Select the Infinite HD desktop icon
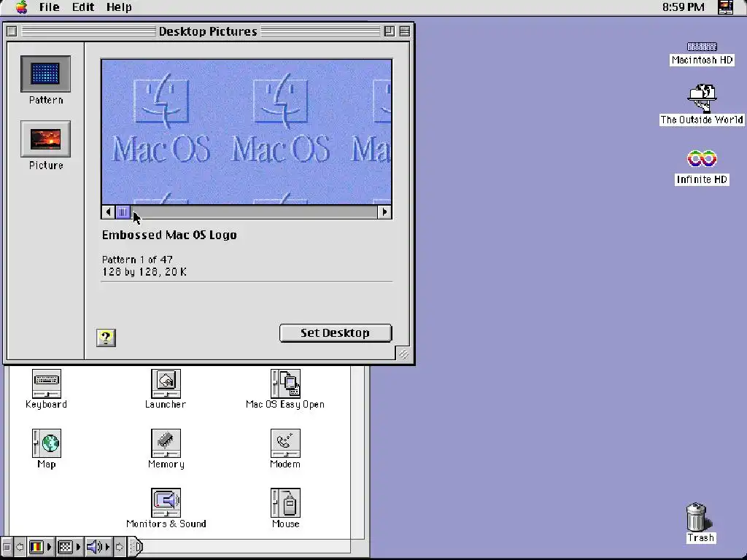 coord(702,158)
